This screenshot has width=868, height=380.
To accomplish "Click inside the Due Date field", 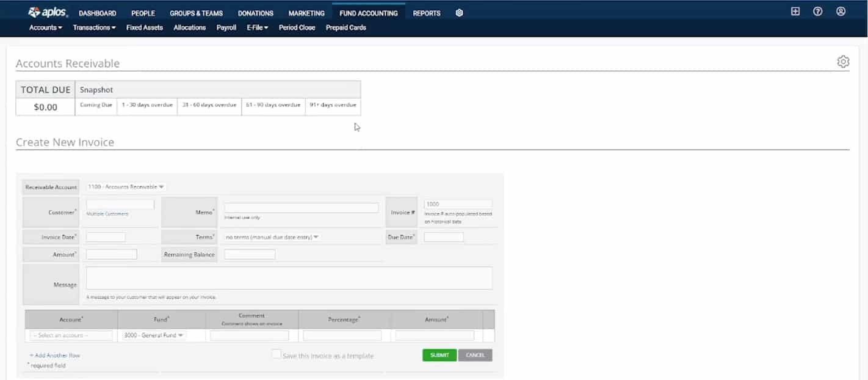I will coord(443,236).
